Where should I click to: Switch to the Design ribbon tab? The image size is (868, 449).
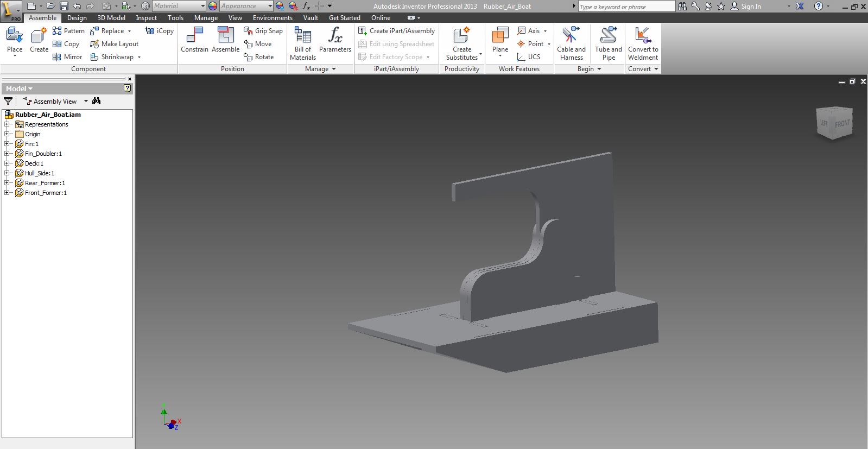coord(77,18)
